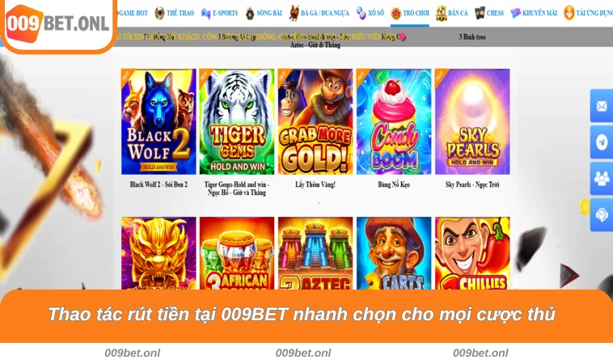Screen dimensions: 613x364
Task: Click the group users sidebar icon
Action: coord(602,179)
